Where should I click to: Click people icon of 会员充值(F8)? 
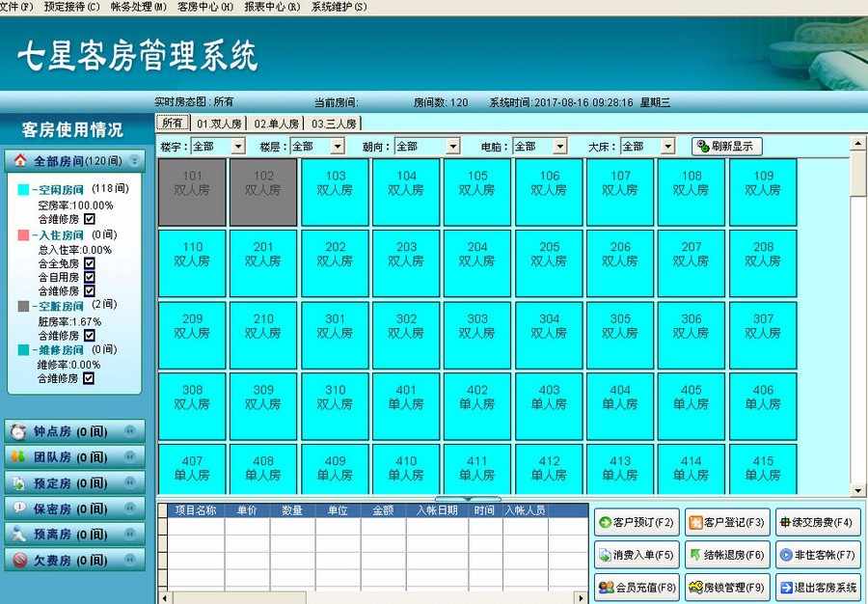click(x=607, y=587)
